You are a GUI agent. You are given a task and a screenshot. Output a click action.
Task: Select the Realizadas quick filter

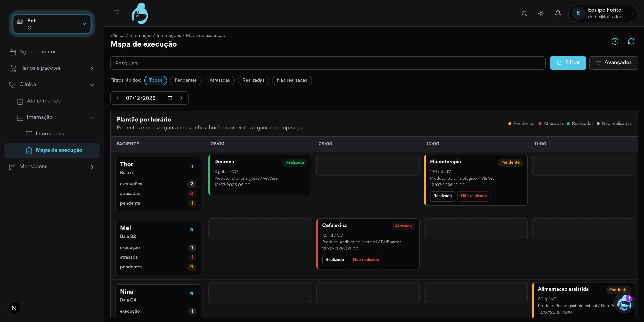(x=253, y=80)
